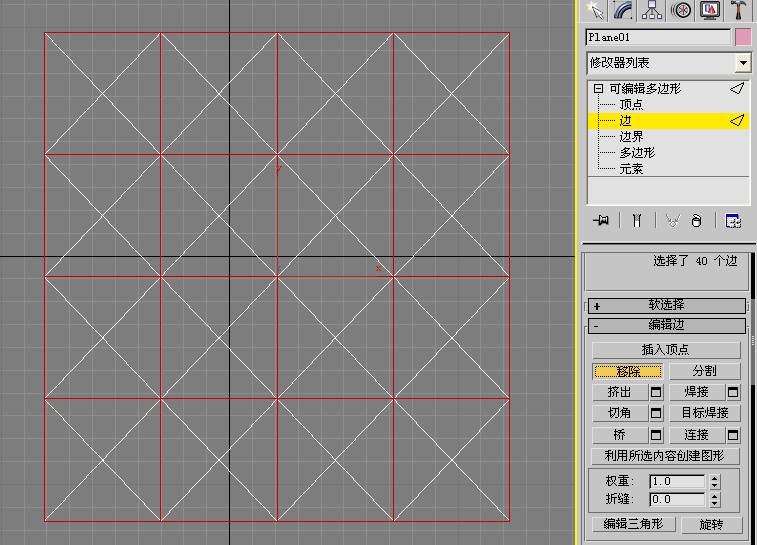Screen dimensions: 757x545
Task: Open the 修改器列表 modifier list dropdown
Action: pos(742,63)
